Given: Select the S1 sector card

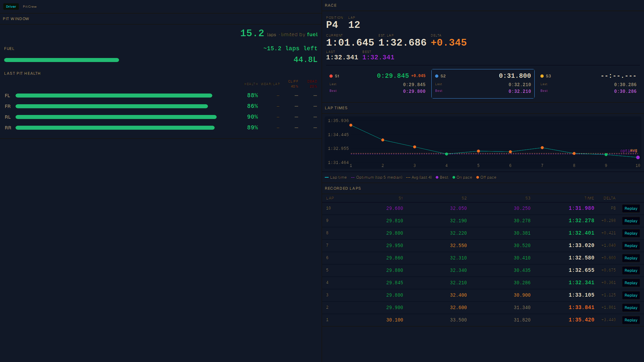Looking at the screenshot, I should coord(377,84).
